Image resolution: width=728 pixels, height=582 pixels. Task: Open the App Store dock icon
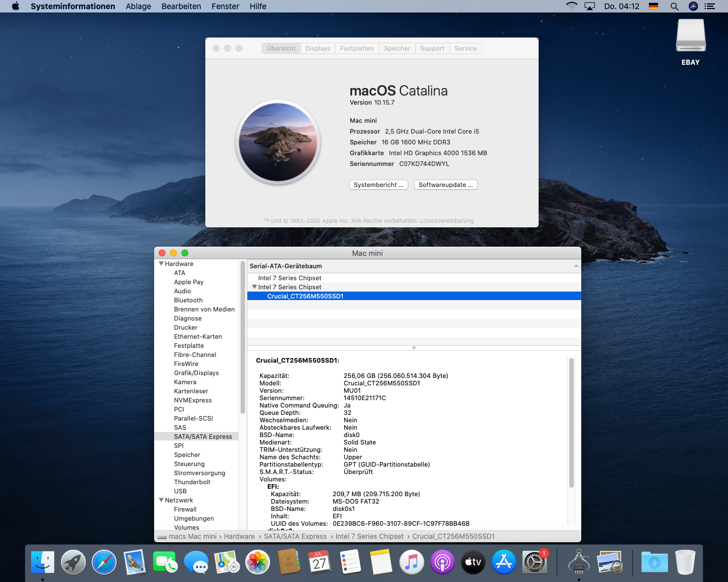(x=504, y=562)
